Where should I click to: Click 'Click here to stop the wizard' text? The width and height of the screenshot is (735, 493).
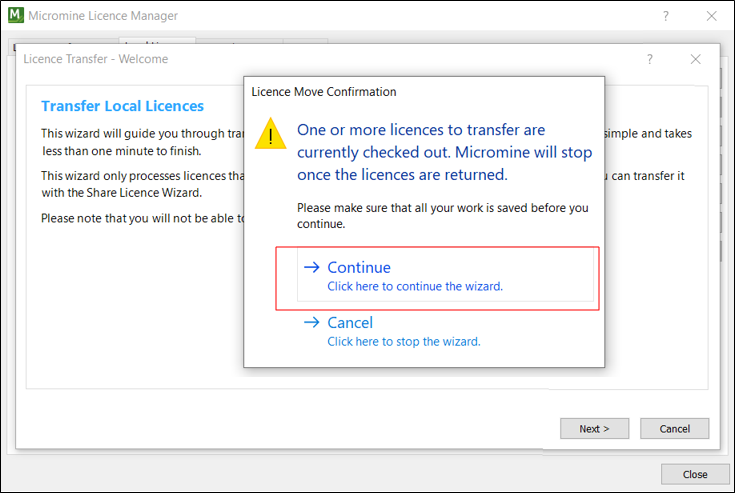click(404, 341)
